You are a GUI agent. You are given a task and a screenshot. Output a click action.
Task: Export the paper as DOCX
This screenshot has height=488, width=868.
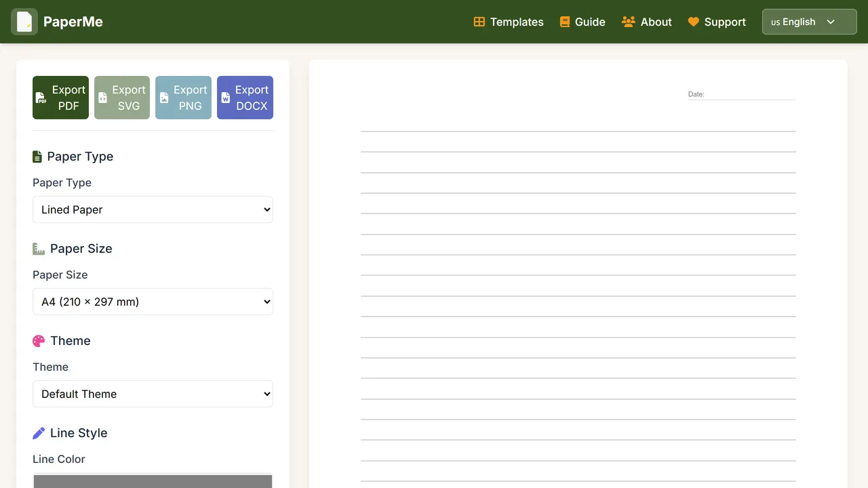(245, 98)
